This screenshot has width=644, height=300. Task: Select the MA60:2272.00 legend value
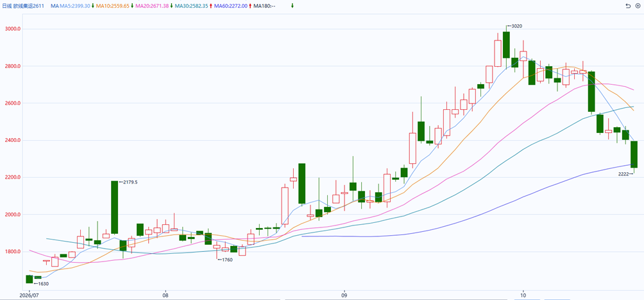(230, 6)
